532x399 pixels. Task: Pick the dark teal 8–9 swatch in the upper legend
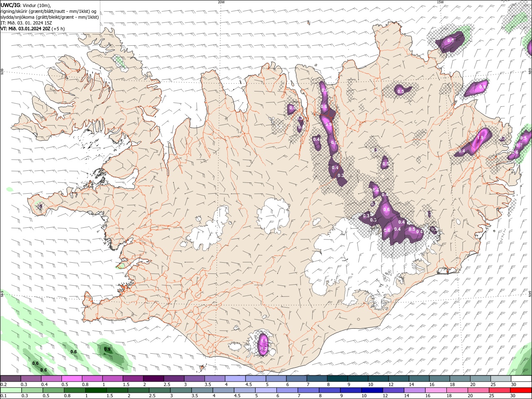(x=337, y=379)
